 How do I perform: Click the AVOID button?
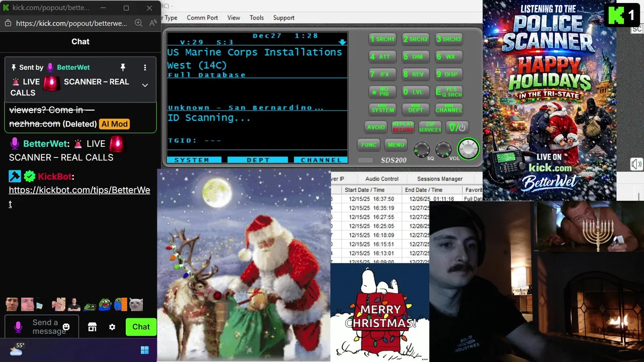point(376,127)
